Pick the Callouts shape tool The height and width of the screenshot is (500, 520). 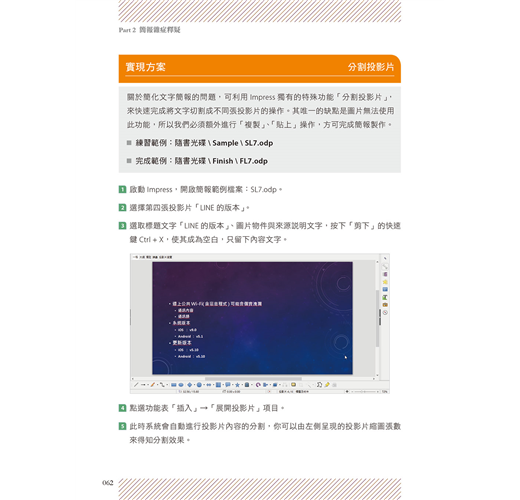tap(228, 385)
